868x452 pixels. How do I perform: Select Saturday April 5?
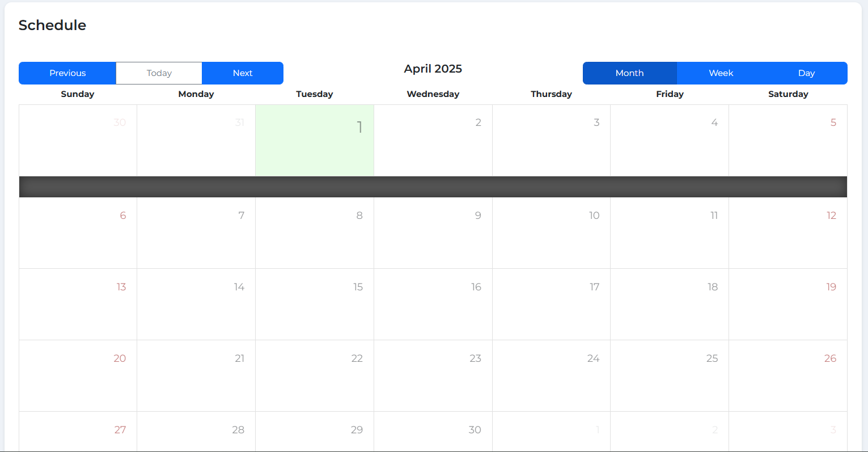coord(788,140)
